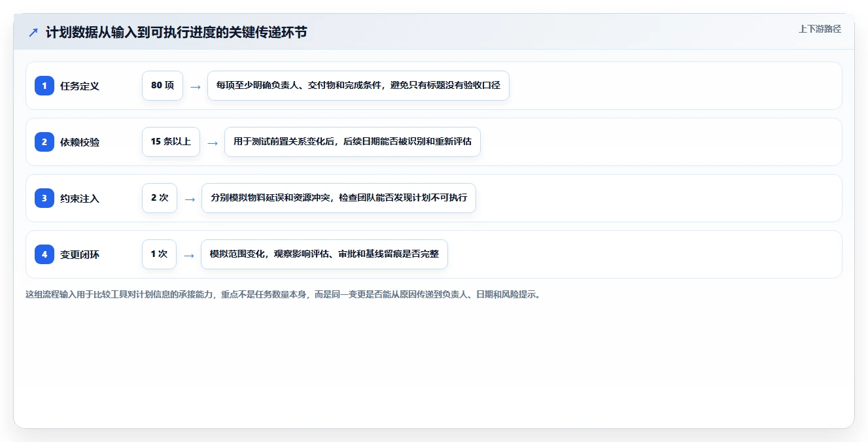Click the '2 次' value chip
The height and width of the screenshot is (442, 868).
tap(160, 198)
